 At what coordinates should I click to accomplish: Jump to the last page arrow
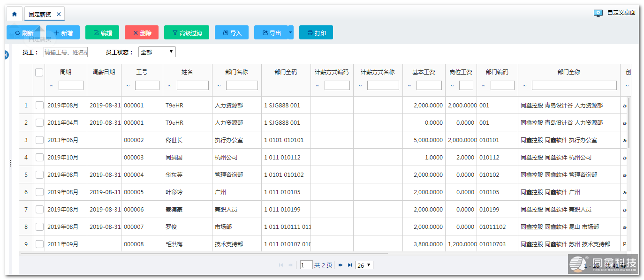pyautogui.click(x=350, y=265)
